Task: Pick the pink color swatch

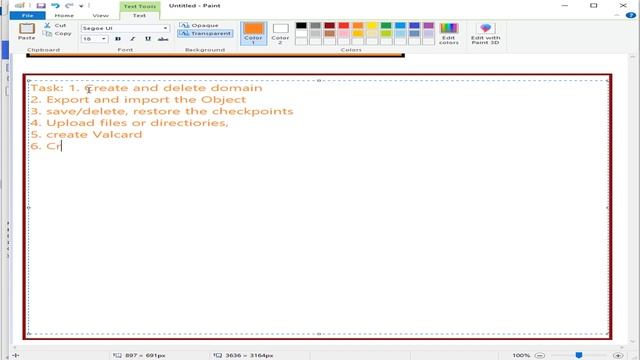Action: [344, 33]
